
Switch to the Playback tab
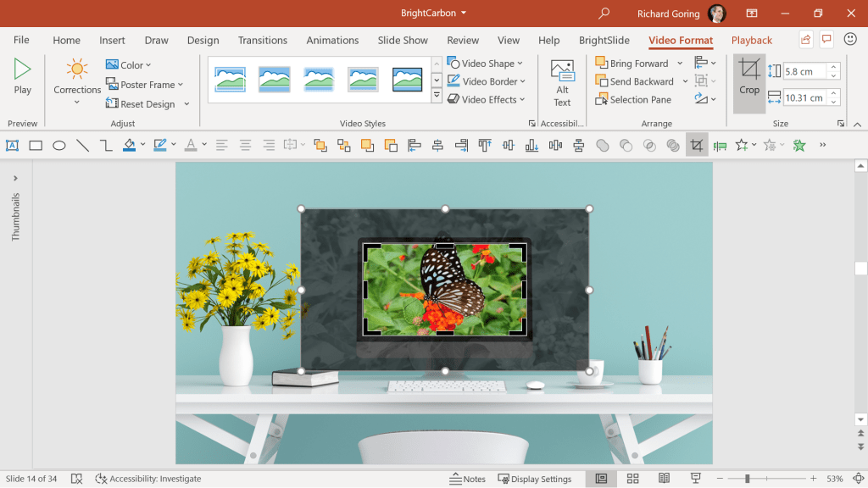tap(751, 40)
